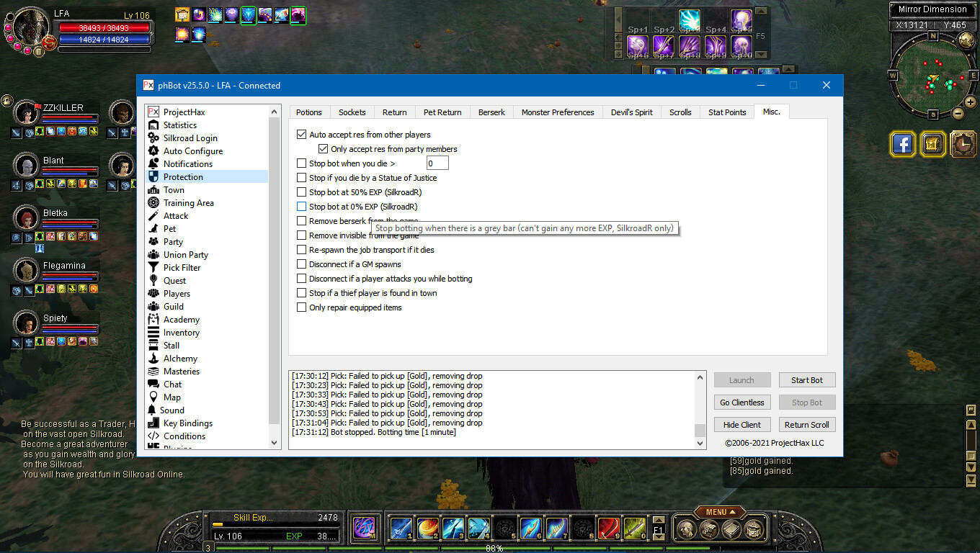This screenshot has width=980, height=553.
Task: Select ZZKILLER party member portrait
Action: (x=27, y=113)
